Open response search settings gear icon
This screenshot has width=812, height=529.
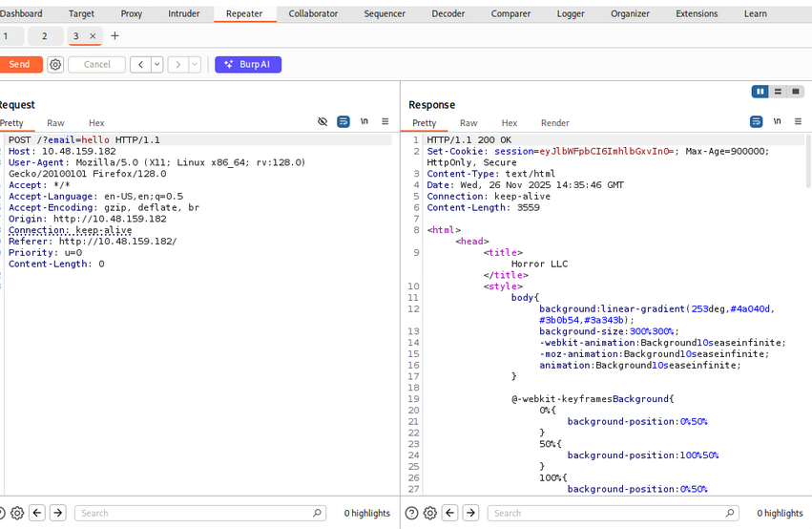click(430, 513)
